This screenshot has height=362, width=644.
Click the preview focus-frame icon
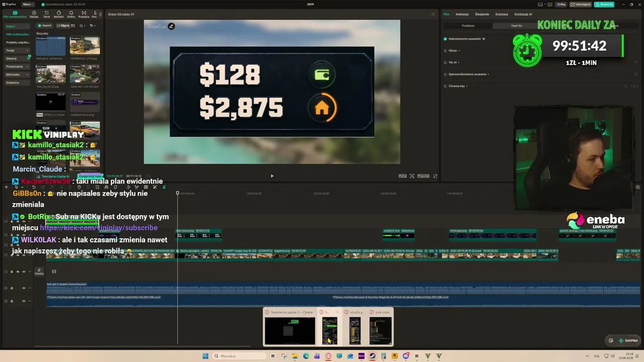click(x=412, y=176)
